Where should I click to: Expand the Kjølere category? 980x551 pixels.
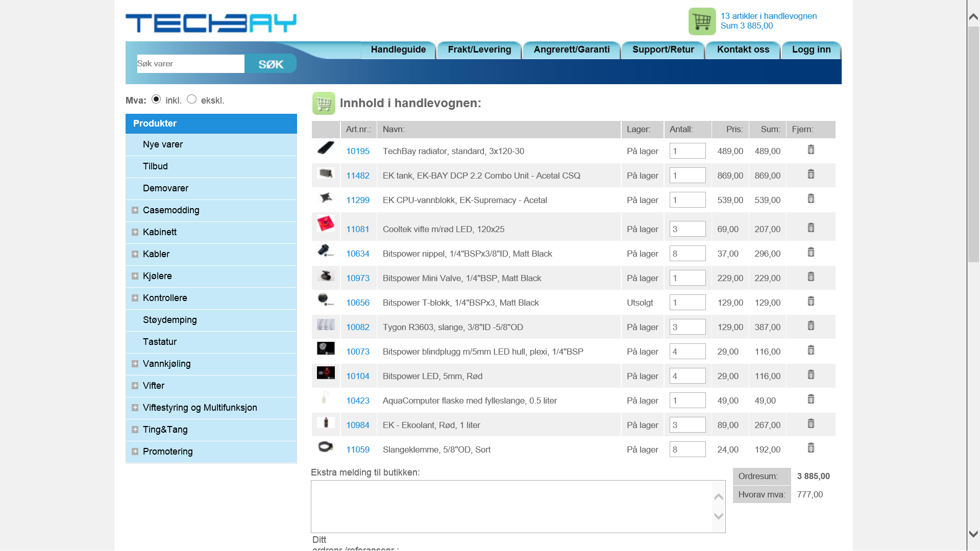click(x=135, y=276)
